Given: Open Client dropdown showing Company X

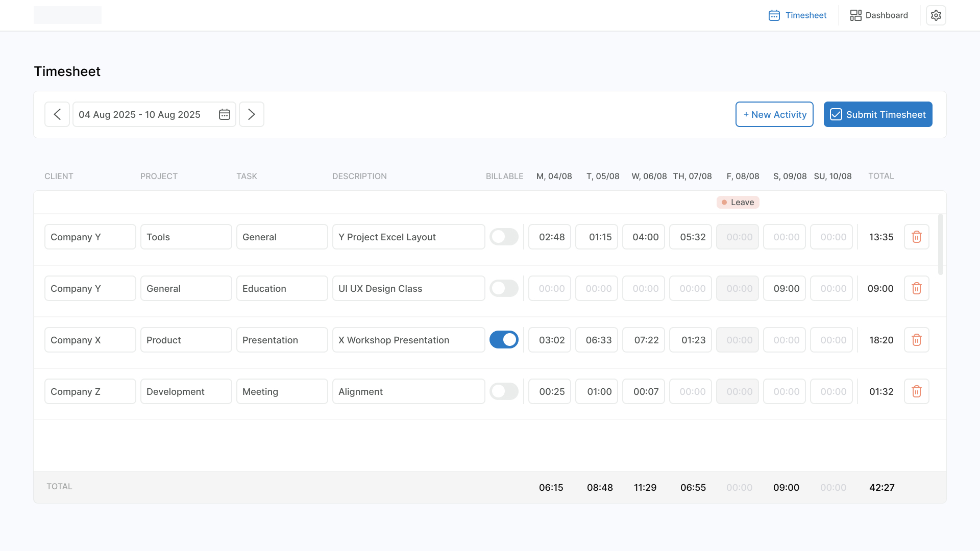Looking at the screenshot, I should tap(90, 340).
